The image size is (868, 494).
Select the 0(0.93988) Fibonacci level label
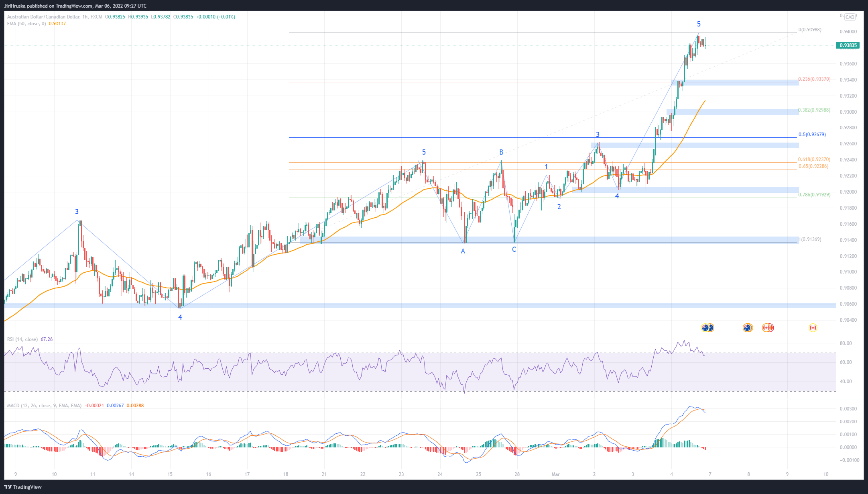810,30
